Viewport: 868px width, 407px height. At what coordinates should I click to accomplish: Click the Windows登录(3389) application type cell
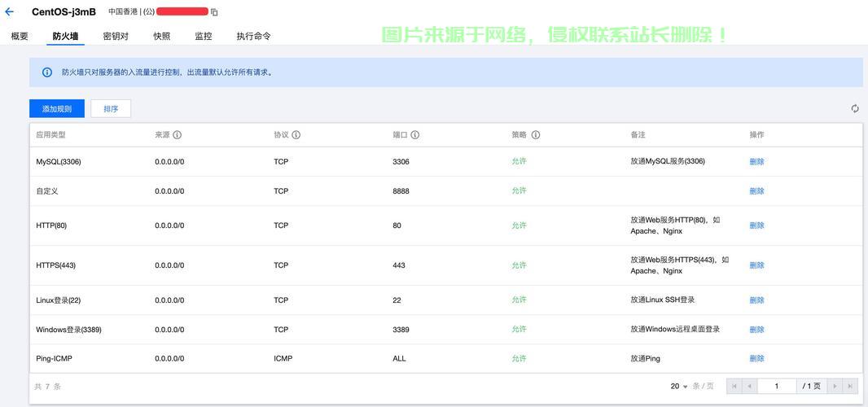coord(68,330)
